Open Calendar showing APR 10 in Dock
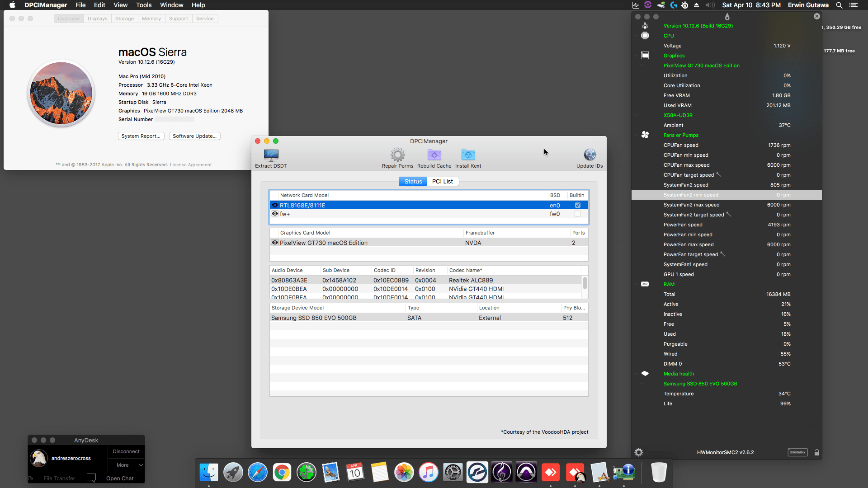The height and width of the screenshot is (488, 868). [x=355, y=473]
